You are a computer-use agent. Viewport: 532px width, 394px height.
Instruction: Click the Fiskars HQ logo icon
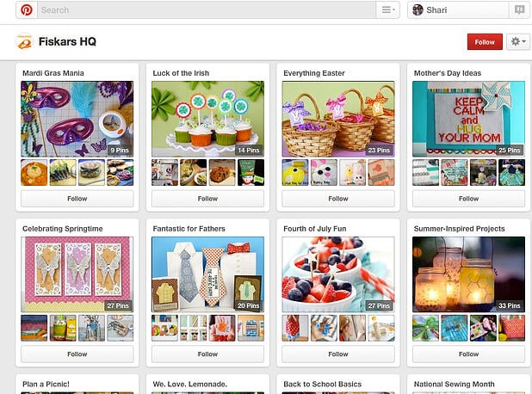point(24,41)
